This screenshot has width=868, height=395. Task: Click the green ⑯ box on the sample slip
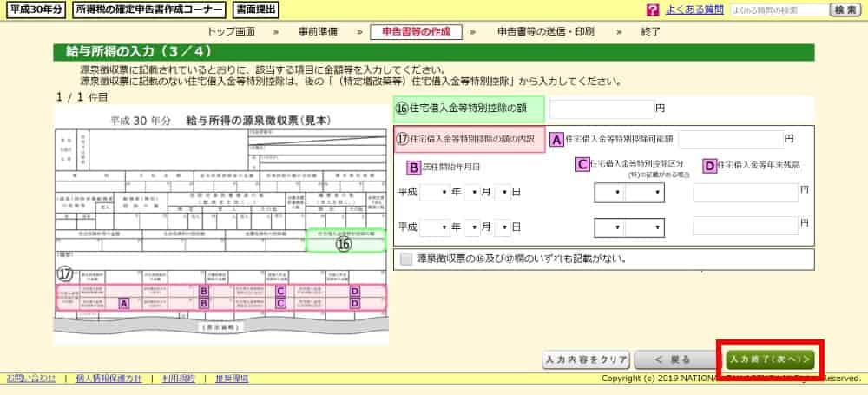[345, 244]
